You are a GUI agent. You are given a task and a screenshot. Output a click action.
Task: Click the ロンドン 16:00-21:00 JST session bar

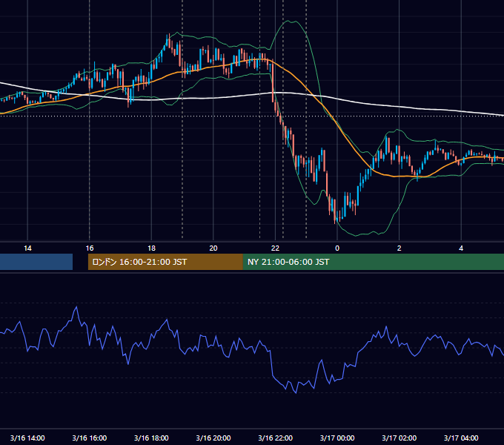click(165, 262)
